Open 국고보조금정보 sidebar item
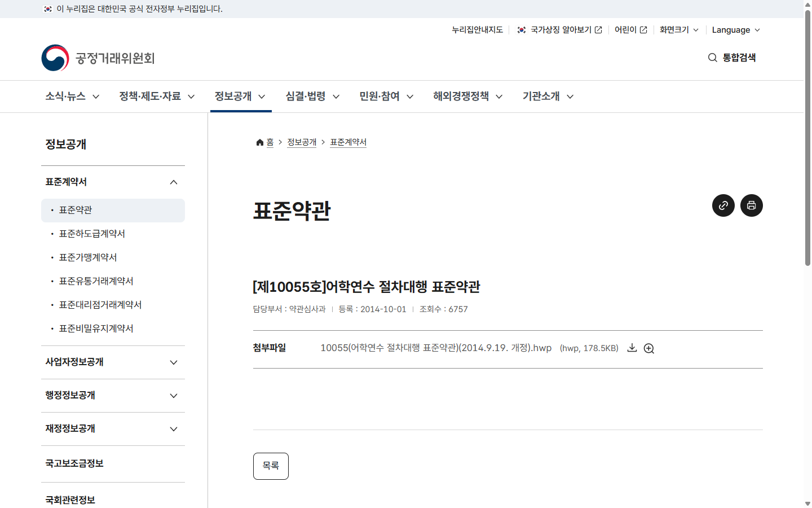Image resolution: width=812 pixels, height=508 pixels. [113, 464]
